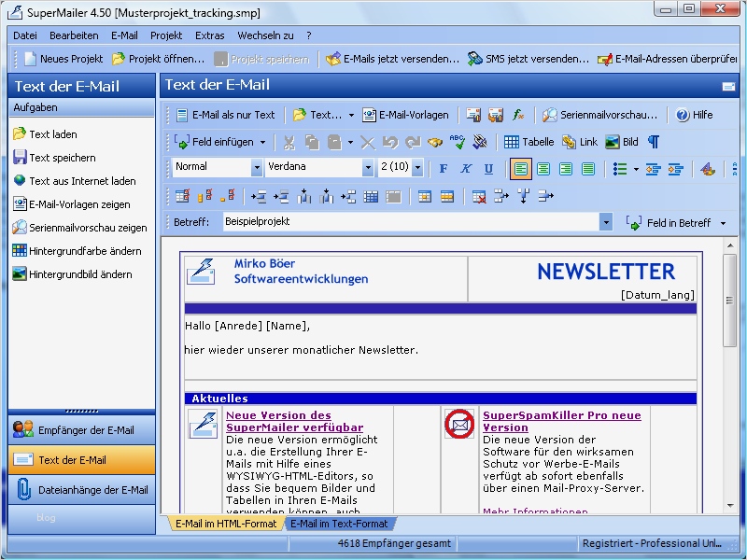Insert a table with Tabelle
Image resolution: width=747 pixels, height=560 pixels.
point(529,142)
